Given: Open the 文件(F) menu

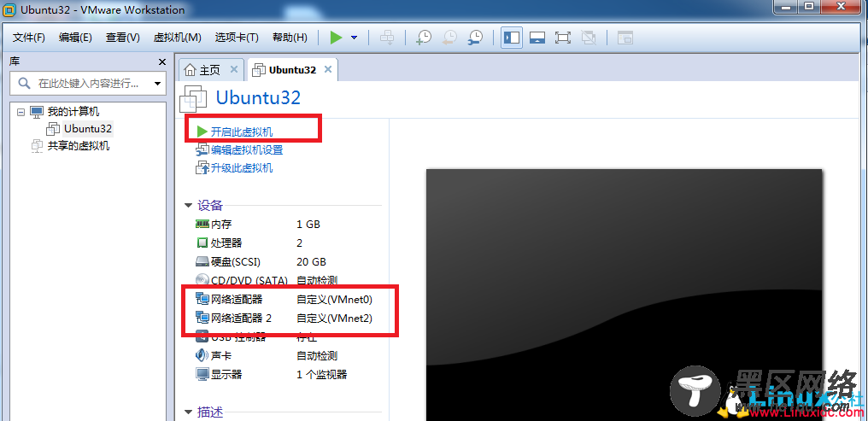Looking at the screenshot, I should 29,38.
